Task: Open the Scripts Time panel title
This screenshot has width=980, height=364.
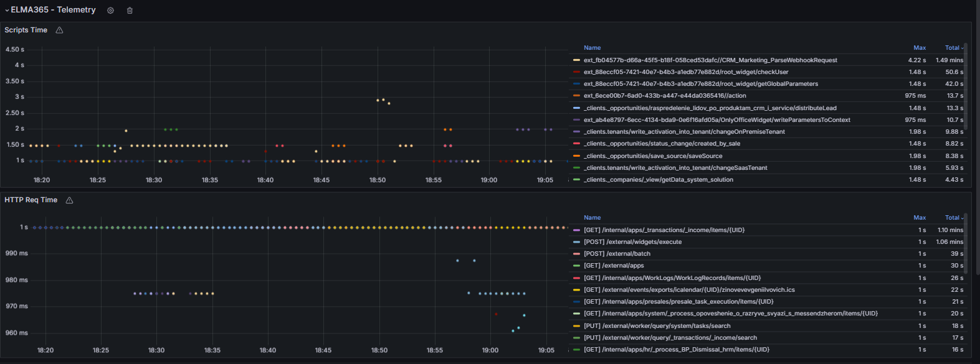Action: (26, 30)
